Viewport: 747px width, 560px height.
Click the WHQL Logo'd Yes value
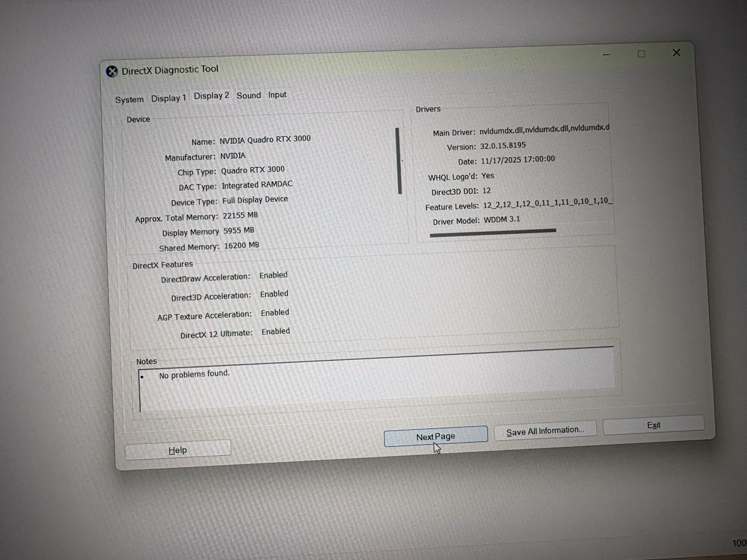487,176
